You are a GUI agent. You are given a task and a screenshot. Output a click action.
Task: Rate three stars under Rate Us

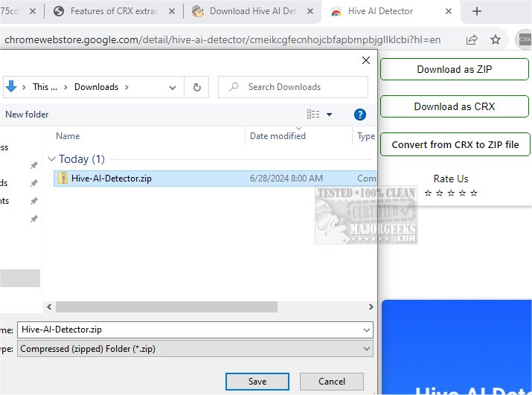point(451,193)
